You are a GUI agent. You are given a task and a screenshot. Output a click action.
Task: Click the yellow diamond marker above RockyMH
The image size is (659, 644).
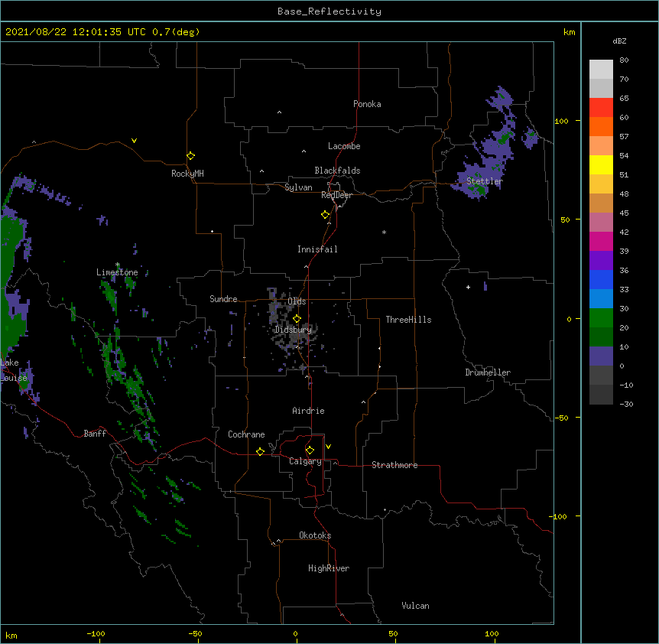tap(190, 156)
